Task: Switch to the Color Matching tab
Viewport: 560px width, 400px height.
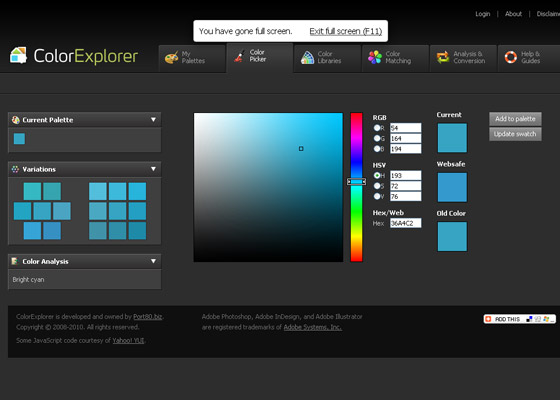Action: coord(396,58)
